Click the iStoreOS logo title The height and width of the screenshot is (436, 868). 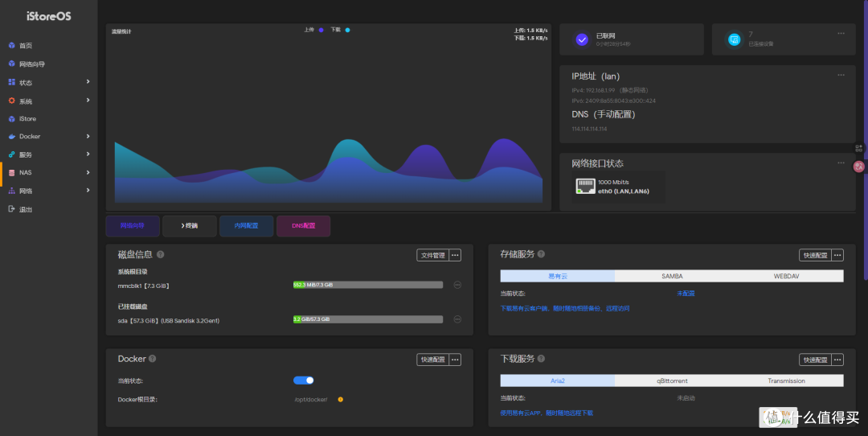[x=49, y=16]
